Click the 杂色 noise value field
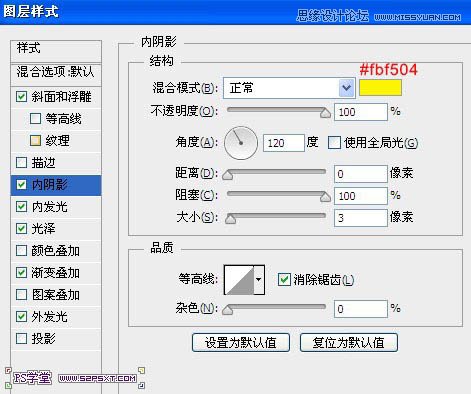The height and width of the screenshot is (394, 471). (x=361, y=309)
